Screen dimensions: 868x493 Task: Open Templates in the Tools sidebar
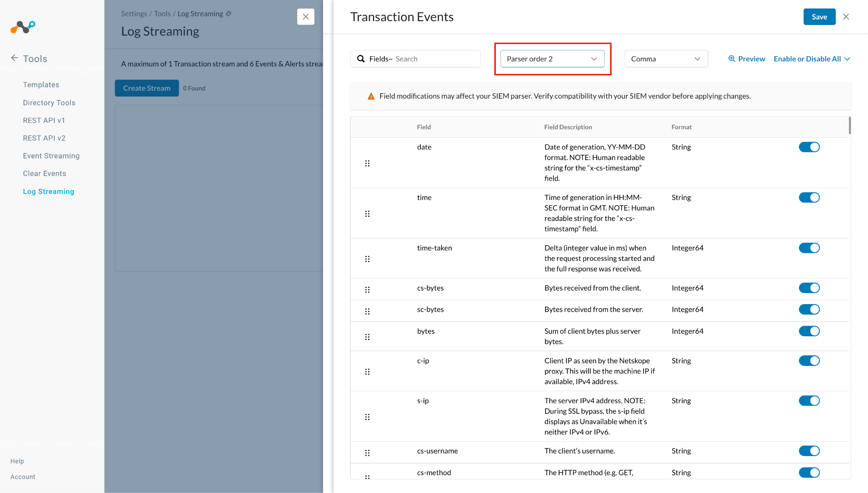point(41,85)
